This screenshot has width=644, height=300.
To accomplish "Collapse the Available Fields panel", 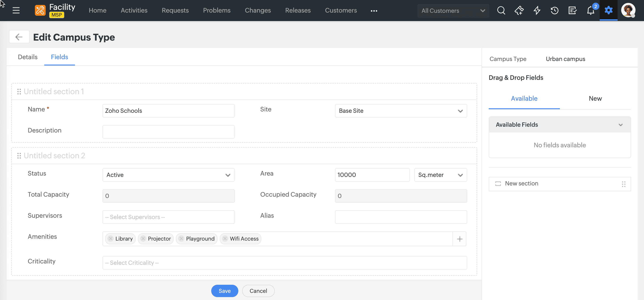I will pyautogui.click(x=621, y=125).
